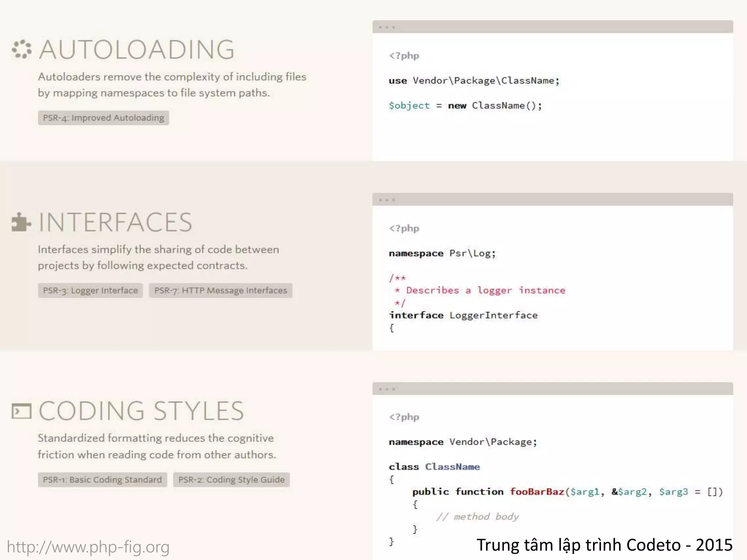Open PSR-1: Basic Coding Standard tag
Viewport: 747px width, 560px height.
click(102, 480)
